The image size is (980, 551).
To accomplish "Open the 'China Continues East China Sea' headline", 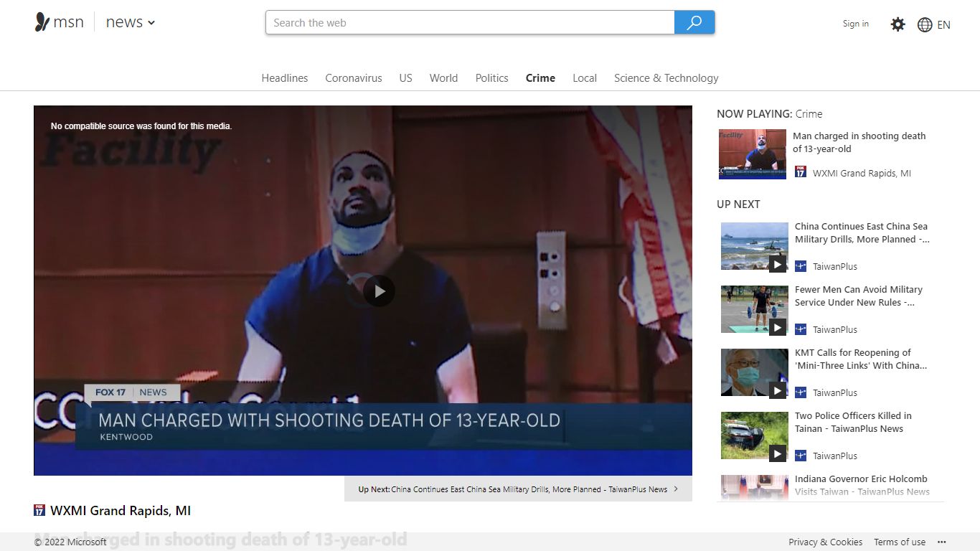I will point(862,232).
